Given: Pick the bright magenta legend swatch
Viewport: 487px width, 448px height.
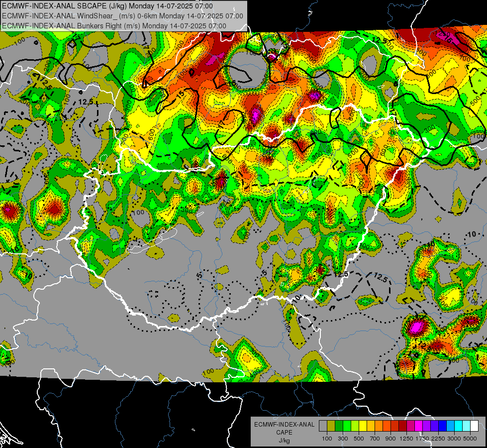Looking at the screenshot, I should click(418, 426).
